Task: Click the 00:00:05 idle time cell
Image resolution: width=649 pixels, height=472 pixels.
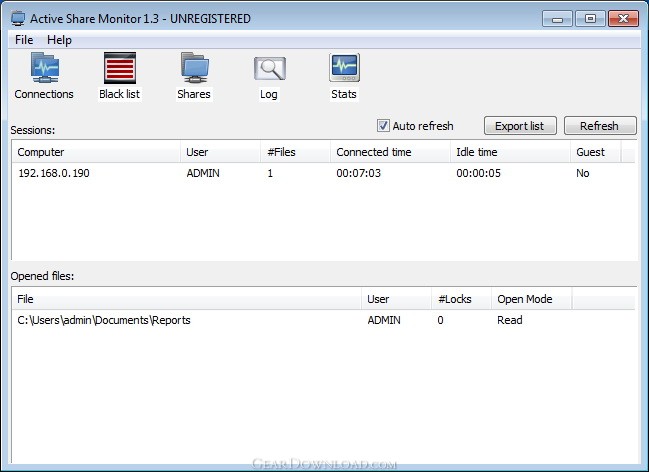Action: [x=478, y=173]
